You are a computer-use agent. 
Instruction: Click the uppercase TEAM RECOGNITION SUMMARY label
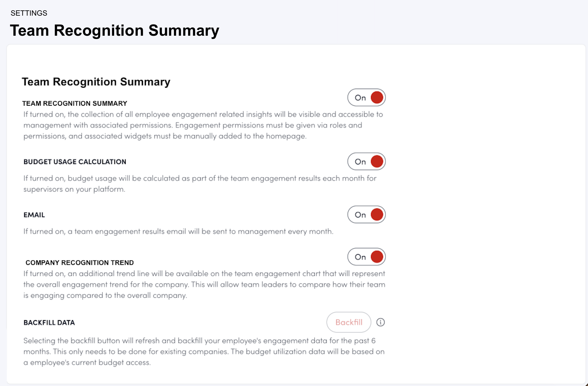point(75,103)
